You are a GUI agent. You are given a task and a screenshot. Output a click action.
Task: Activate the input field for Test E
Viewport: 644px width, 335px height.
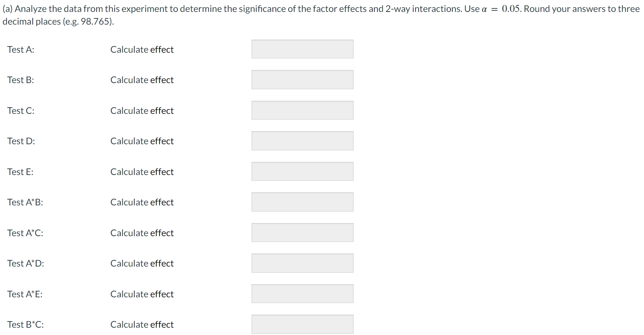(x=302, y=172)
